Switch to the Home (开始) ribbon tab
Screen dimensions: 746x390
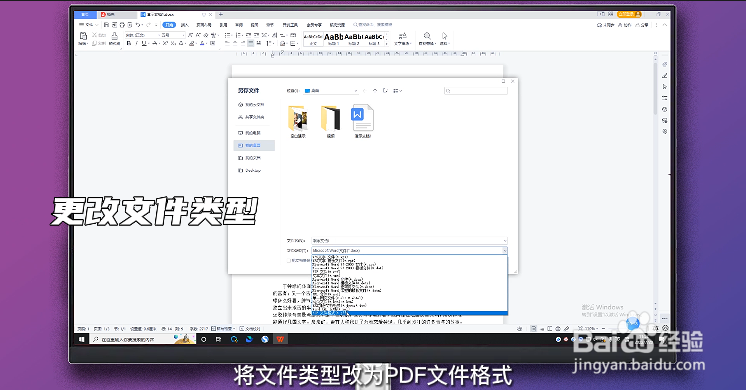[169, 25]
